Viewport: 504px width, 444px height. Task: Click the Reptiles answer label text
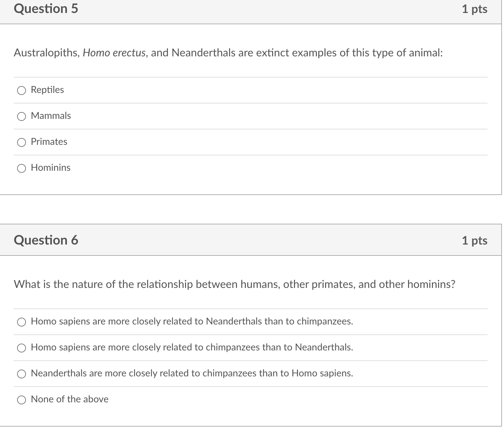(47, 90)
